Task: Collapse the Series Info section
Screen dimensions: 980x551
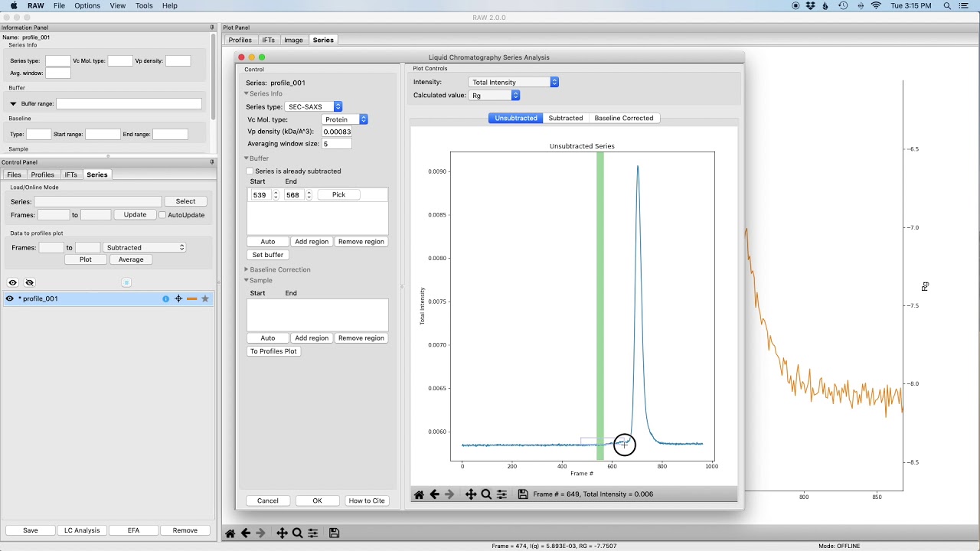Action: [247, 93]
